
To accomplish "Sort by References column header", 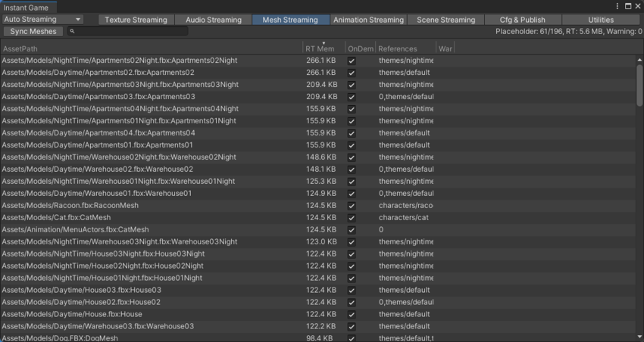I will click(405, 48).
